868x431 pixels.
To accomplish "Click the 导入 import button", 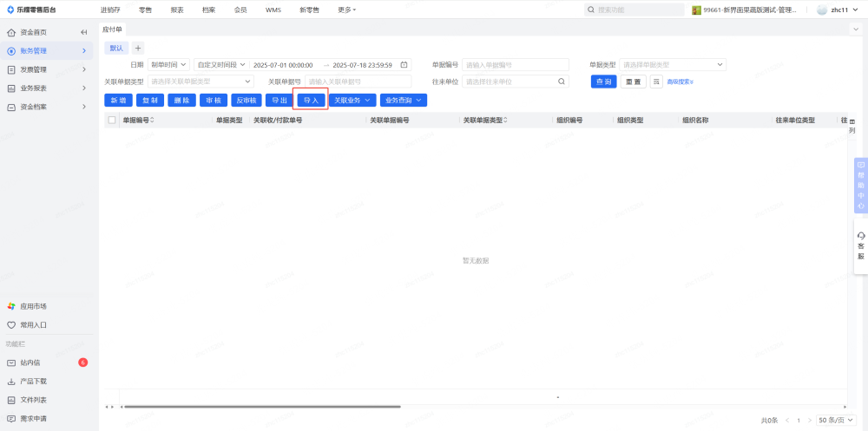I will point(311,101).
